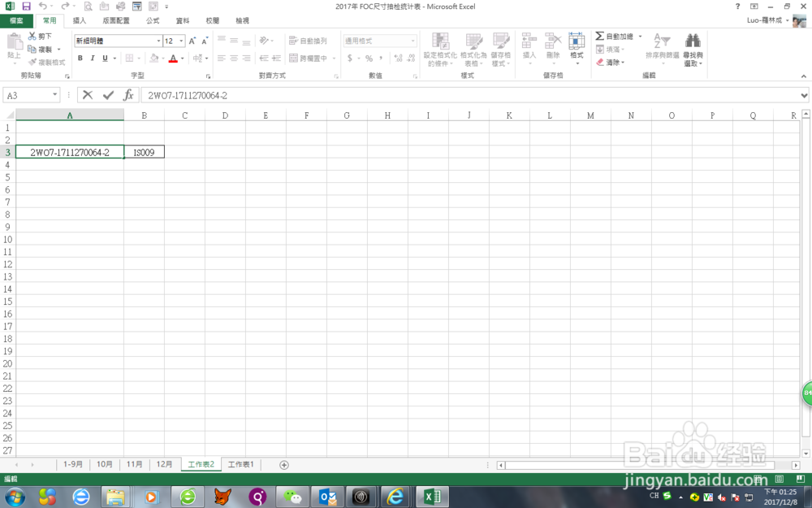Click the 填滿 fill button
812x508 pixels.
[x=610, y=49]
